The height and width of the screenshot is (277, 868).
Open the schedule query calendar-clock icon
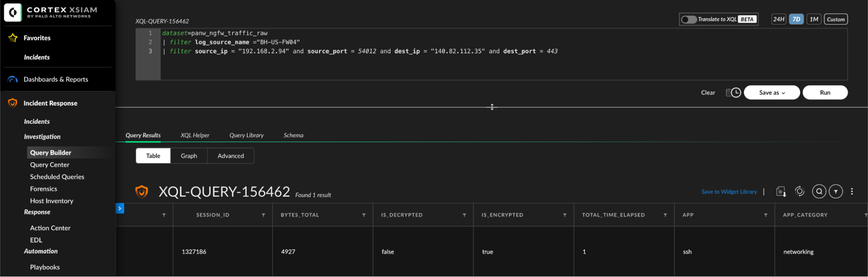coord(733,92)
